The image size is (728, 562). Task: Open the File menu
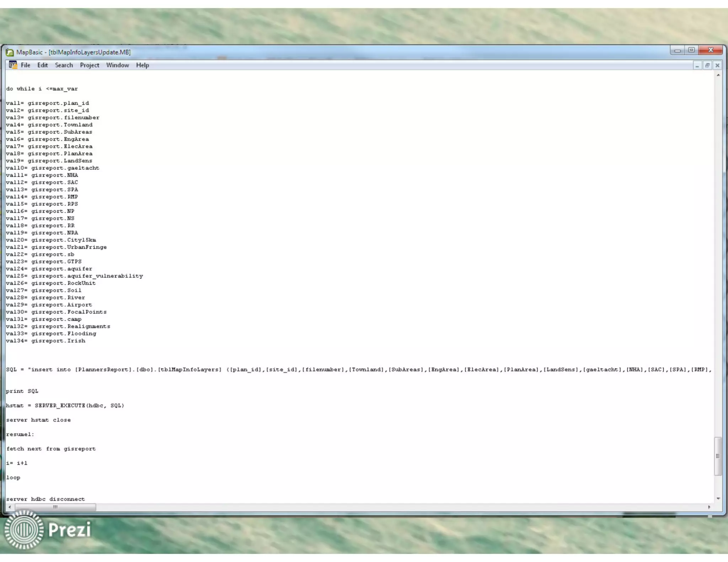coord(25,65)
